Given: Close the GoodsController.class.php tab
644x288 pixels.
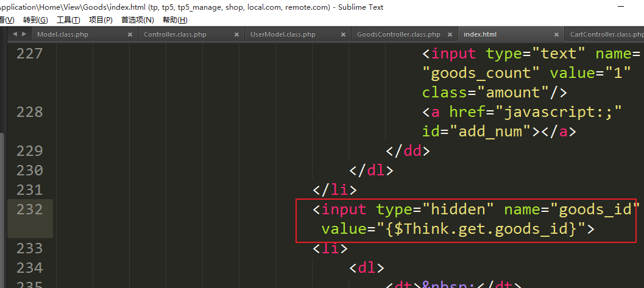Looking at the screenshot, I should point(450,35).
